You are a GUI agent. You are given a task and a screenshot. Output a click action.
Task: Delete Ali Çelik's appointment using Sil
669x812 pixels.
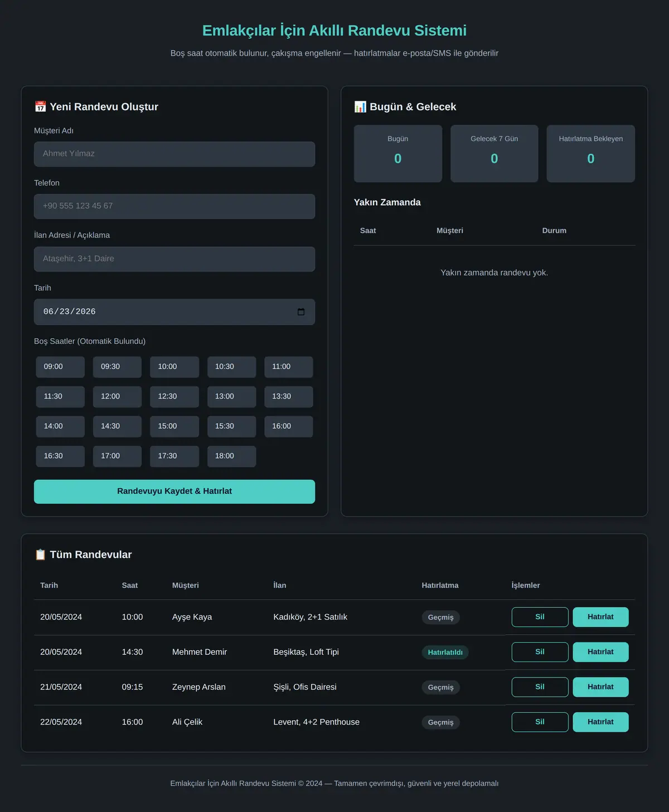point(540,722)
